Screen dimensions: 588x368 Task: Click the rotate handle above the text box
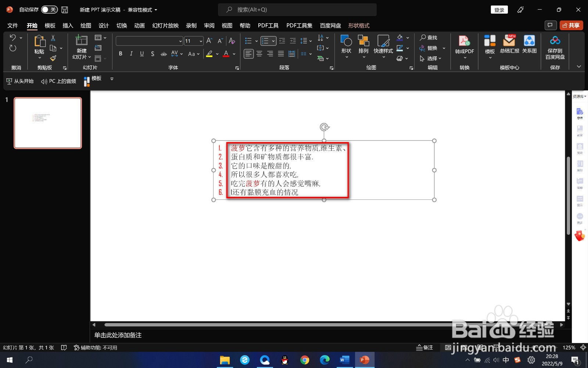(324, 127)
